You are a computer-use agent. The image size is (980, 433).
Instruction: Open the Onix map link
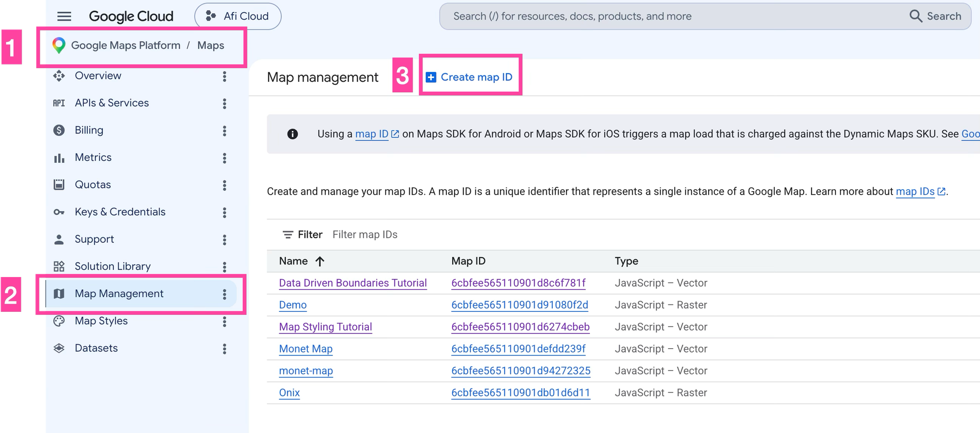[289, 393]
